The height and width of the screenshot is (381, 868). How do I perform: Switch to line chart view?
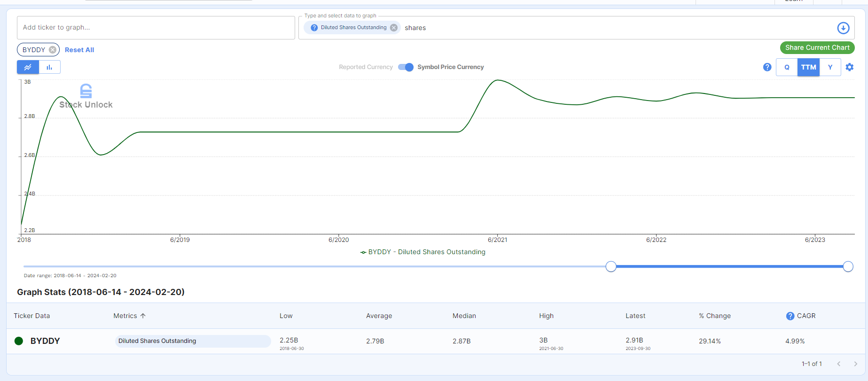(28, 67)
